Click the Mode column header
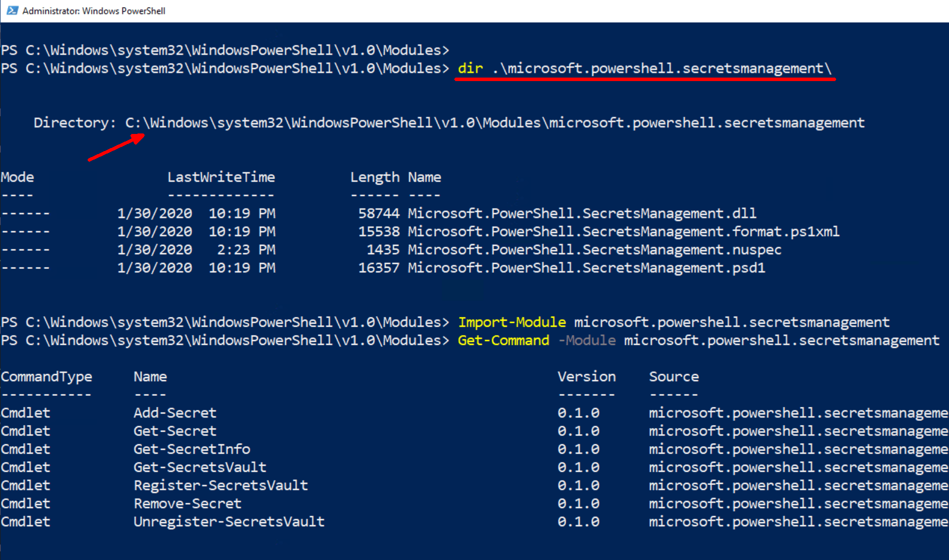The height and width of the screenshot is (560, 949). (18, 177)
